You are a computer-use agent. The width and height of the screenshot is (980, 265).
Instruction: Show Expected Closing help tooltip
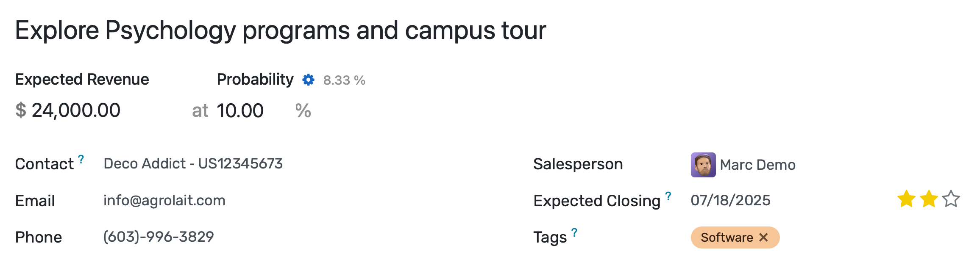point(668,196)
